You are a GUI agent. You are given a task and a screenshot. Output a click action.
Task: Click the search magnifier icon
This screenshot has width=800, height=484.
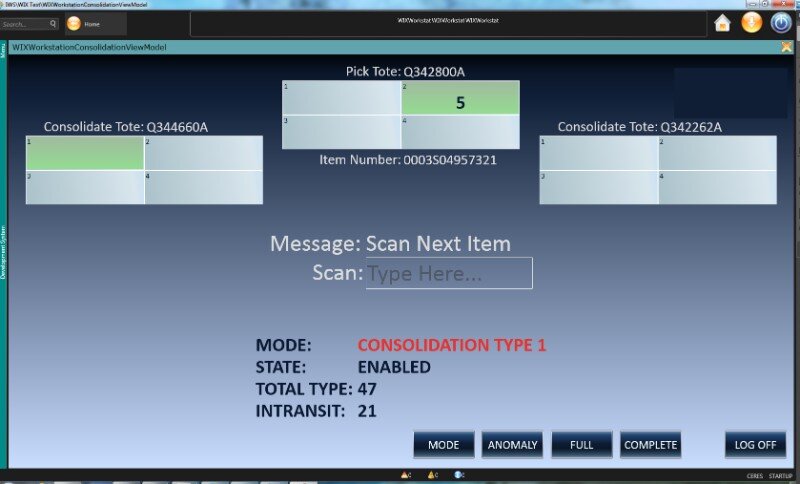53,24
